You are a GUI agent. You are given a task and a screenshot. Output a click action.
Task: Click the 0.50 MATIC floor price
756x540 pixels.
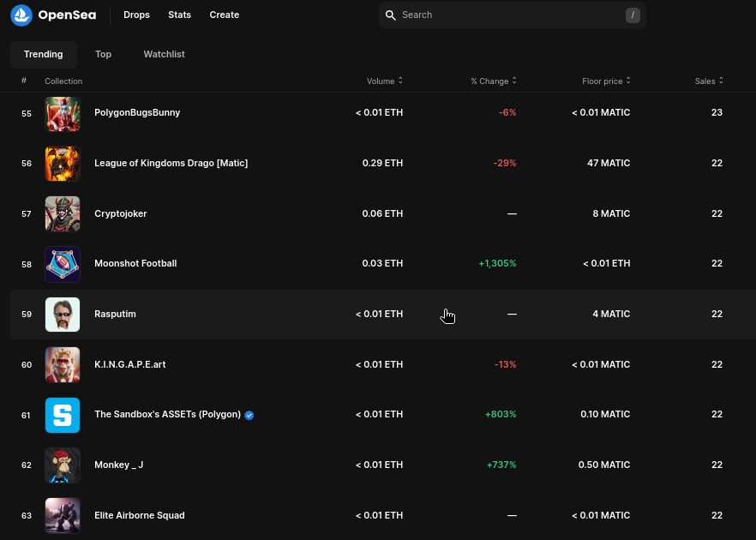[604, 465]
